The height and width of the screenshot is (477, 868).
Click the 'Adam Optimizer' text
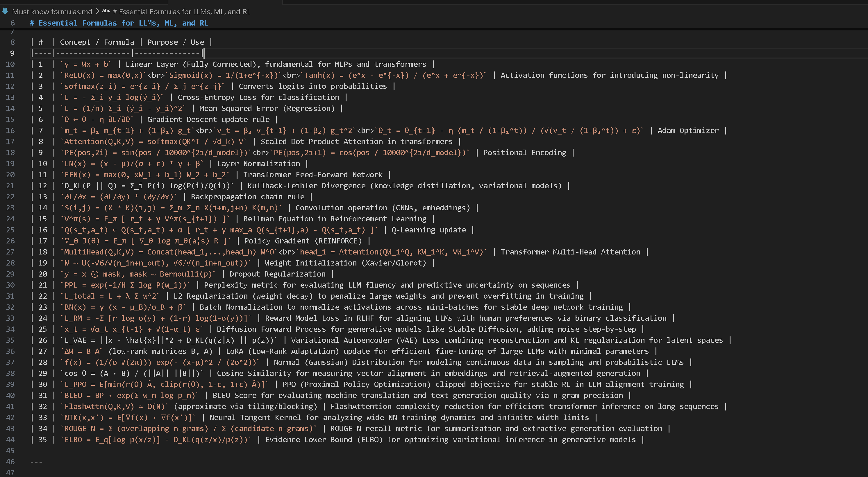pyautogui.click(x=688, y=131)
